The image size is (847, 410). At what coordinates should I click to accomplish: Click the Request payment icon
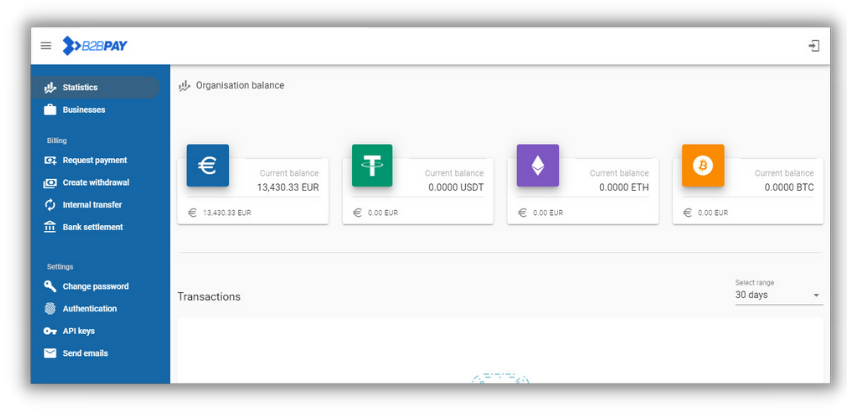pos(50,160)
